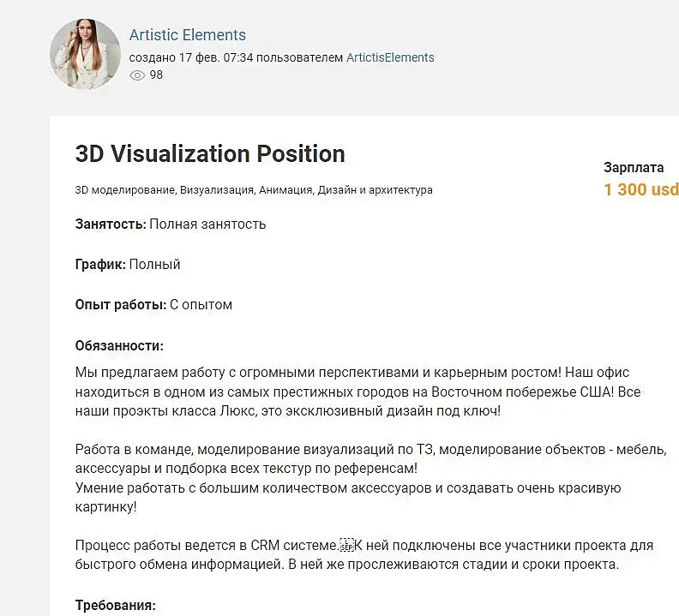Click the 1 300 usd salary amount
Screen dimensions: 679x616
coord(640,189)
